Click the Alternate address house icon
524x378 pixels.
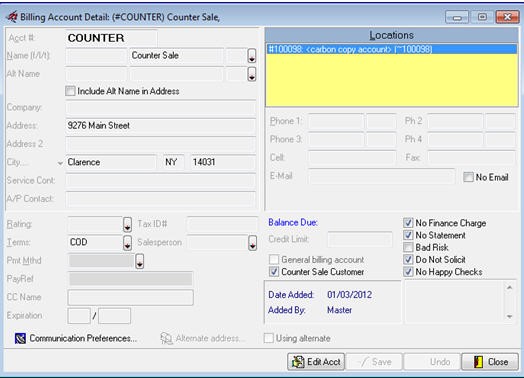point(166,338)
